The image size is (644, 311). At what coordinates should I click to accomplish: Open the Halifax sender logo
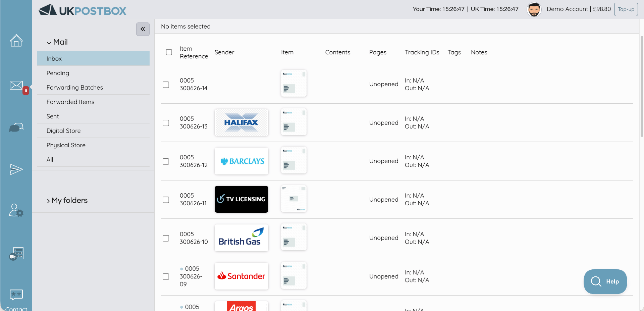click(x=241, y=122)
